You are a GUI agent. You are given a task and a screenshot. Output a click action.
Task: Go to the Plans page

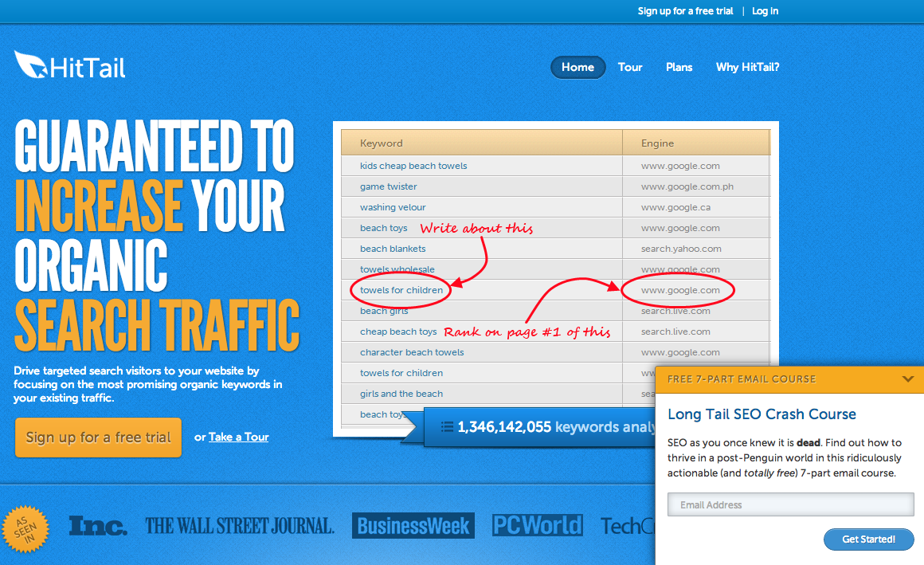coord(679,67)
